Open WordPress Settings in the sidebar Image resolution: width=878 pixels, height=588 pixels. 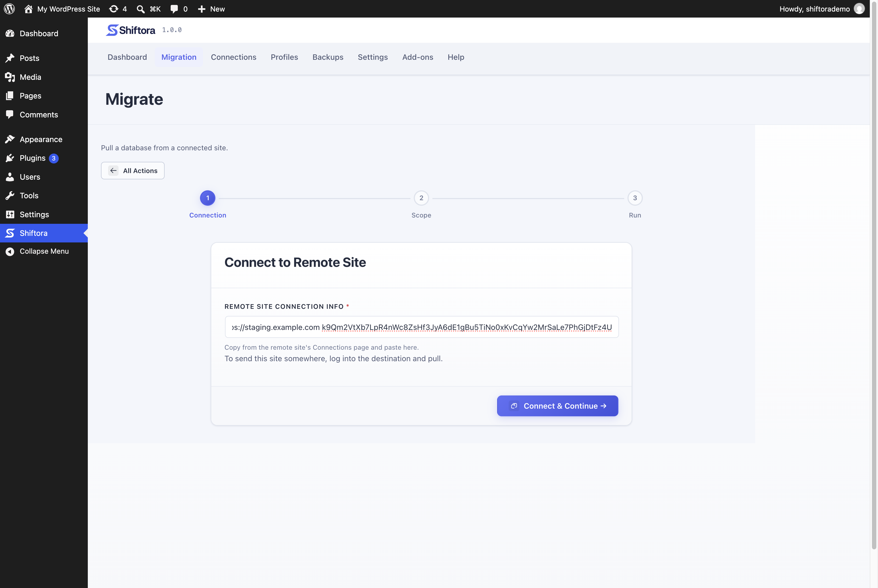tap(44, 214)
